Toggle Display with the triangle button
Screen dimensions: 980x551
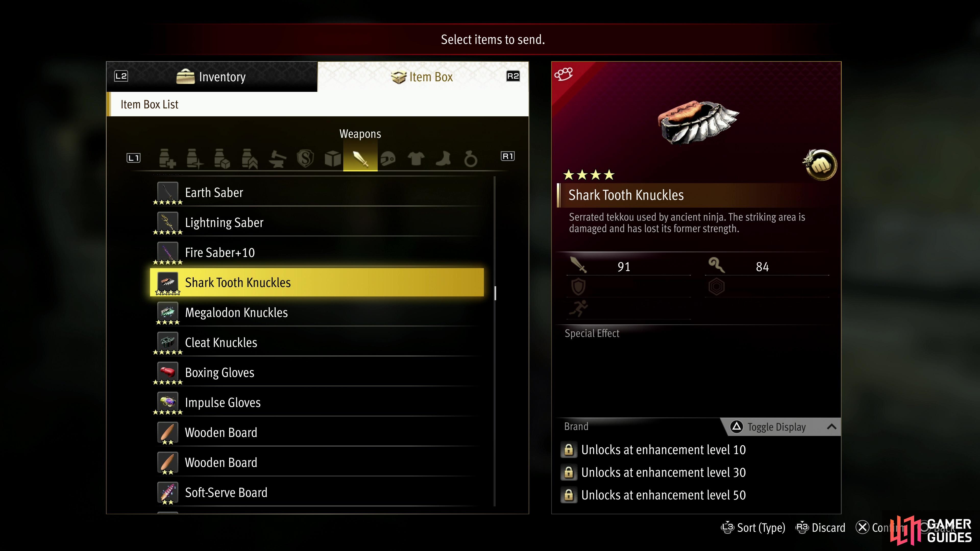click(x=768, y=427)
